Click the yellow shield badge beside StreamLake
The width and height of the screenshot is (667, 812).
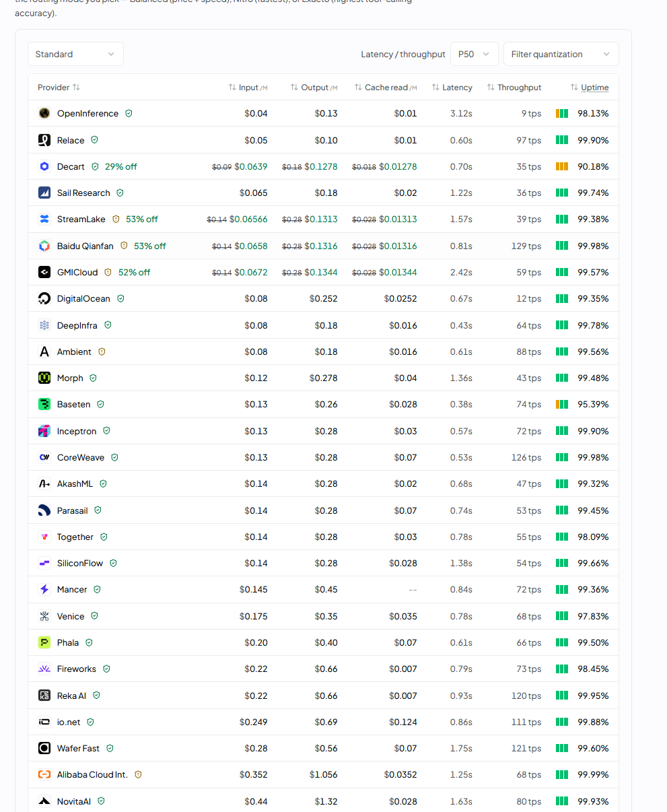point(116,219)
